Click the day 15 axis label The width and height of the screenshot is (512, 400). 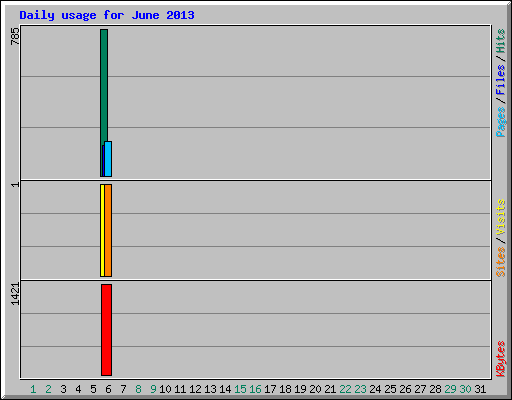(240, 389)
